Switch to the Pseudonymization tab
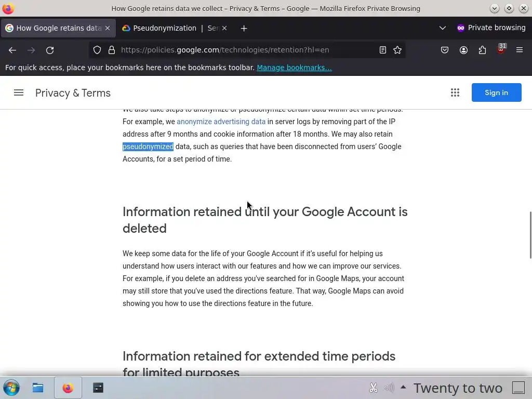The image size is (532, 399). (175, 28)
